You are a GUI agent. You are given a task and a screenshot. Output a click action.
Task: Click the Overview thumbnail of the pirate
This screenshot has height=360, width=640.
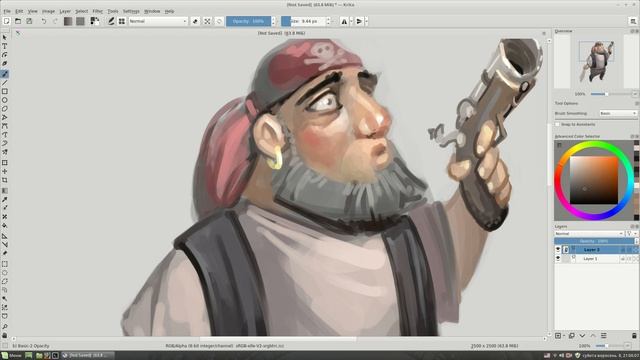[596, 61]
